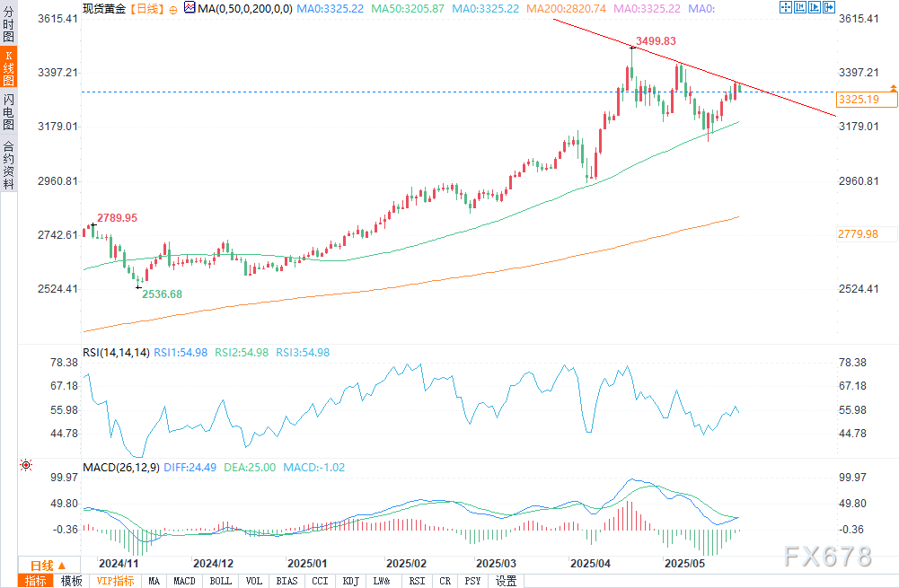Toggle the BOLL indicator

tap(220, 581)
